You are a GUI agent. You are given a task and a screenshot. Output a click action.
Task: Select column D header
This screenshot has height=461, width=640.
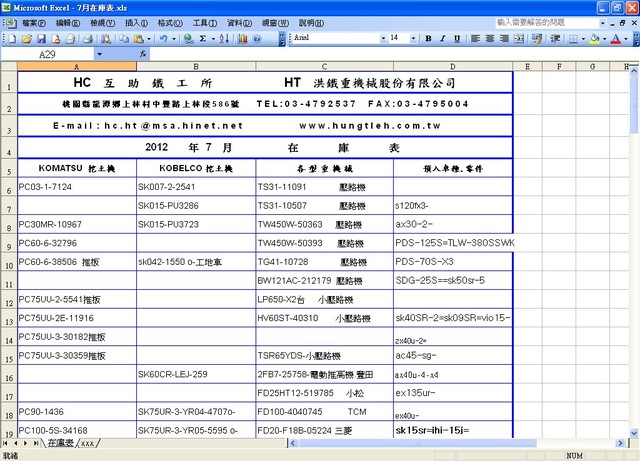coord(453,66)
